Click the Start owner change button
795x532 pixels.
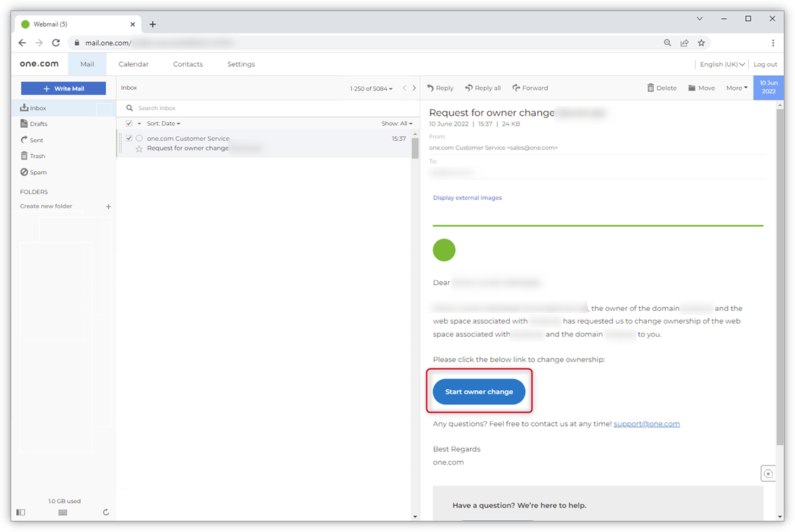tap(479, 392)
